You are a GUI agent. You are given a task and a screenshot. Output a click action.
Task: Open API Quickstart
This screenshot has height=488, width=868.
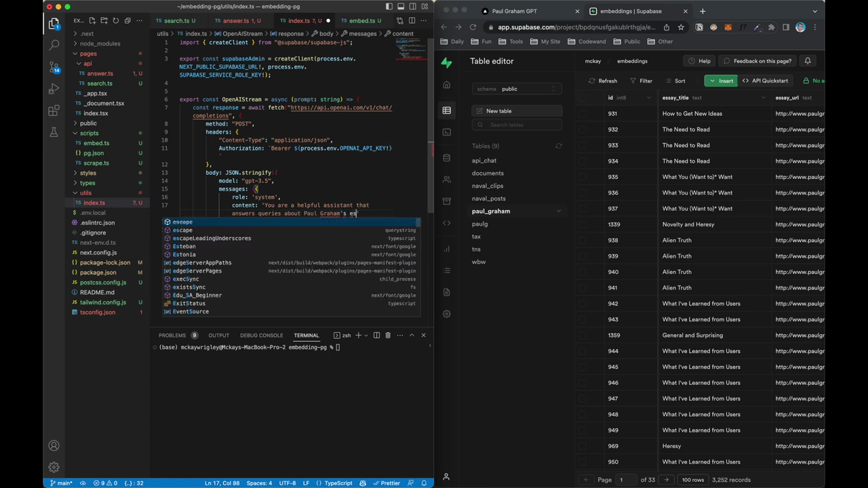765,81
